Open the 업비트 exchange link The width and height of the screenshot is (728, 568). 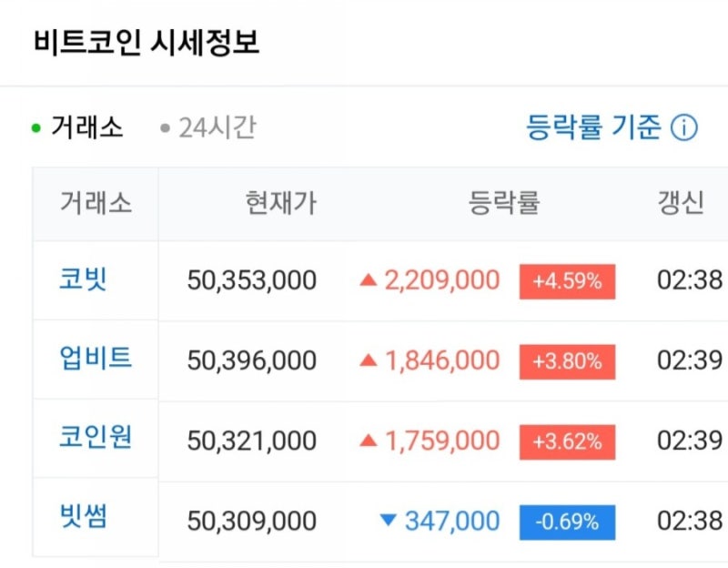click(96, 358)
